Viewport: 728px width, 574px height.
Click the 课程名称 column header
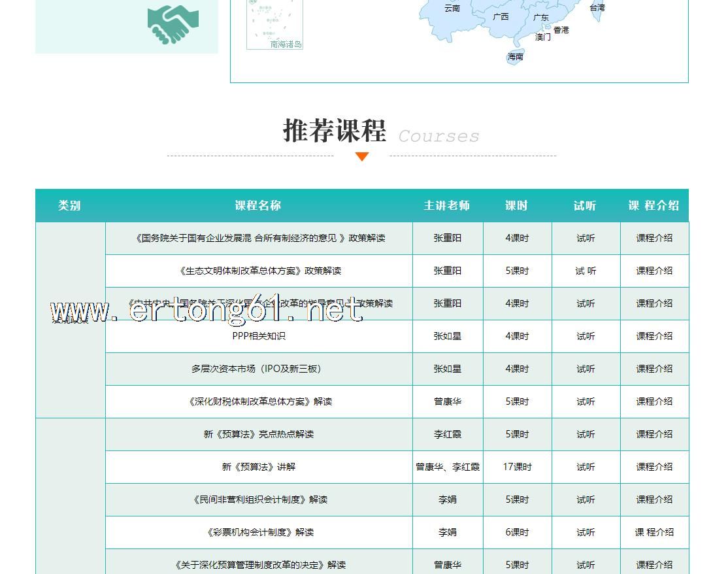(258, 205)
